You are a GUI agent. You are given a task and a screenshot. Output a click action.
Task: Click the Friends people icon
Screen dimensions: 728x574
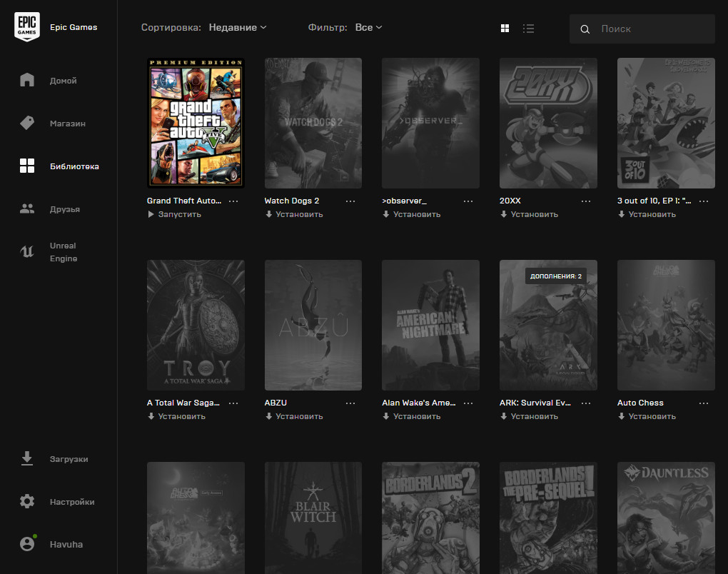pos(27,208)
